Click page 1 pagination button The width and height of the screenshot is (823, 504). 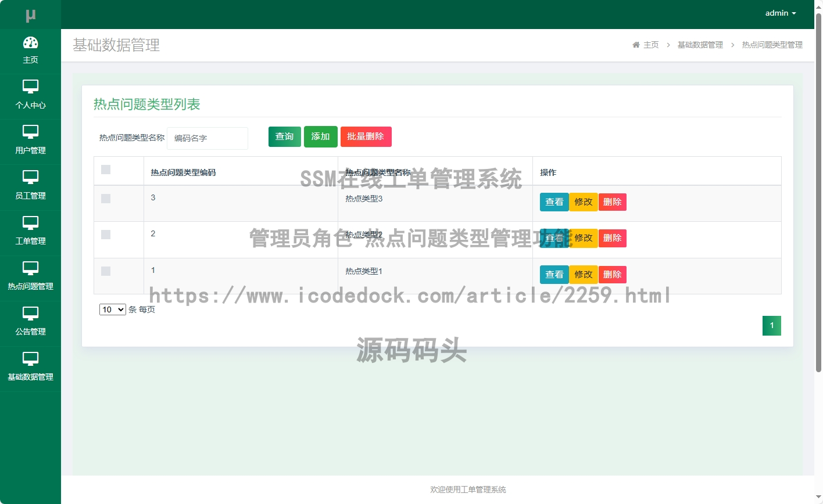772,326
